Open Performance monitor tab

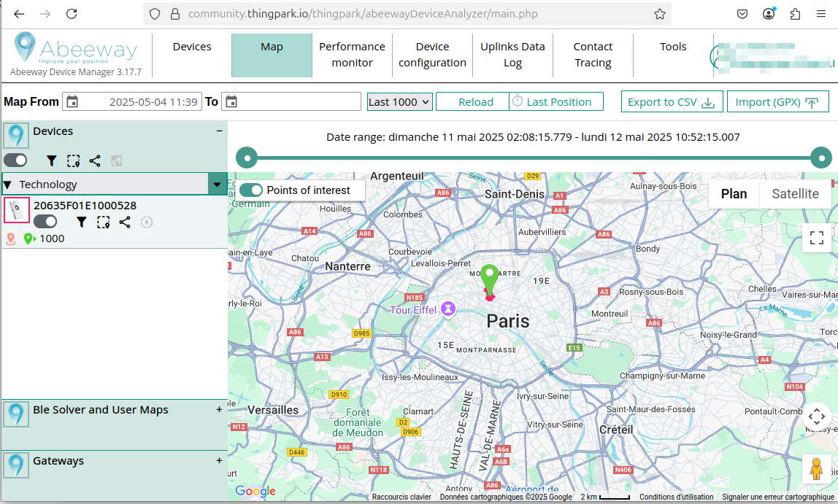[352, 55]
